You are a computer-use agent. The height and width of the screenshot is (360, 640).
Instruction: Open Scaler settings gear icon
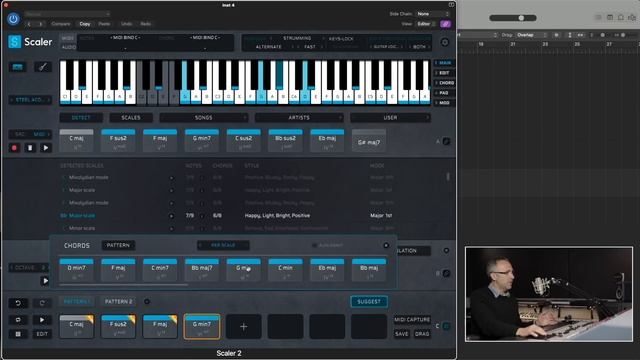point(445,42)
